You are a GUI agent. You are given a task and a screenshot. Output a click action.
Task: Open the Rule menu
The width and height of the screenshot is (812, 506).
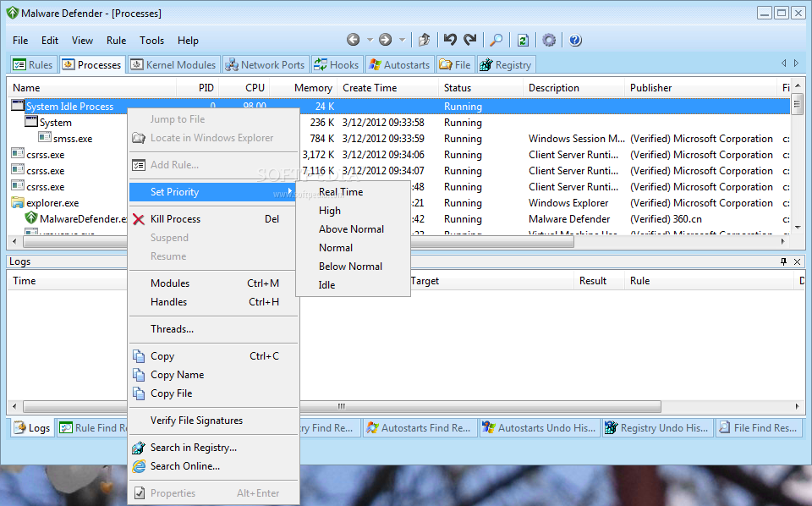116,41
